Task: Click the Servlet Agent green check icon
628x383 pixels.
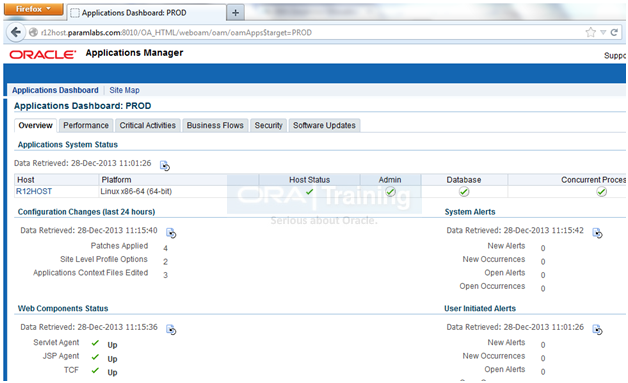Action: click(95, 343)
